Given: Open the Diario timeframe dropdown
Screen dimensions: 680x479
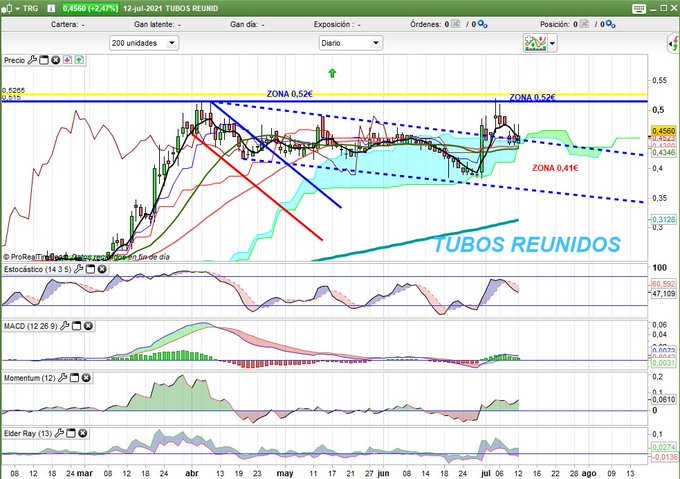Looking at the screenshot, I should coord(350,43).
